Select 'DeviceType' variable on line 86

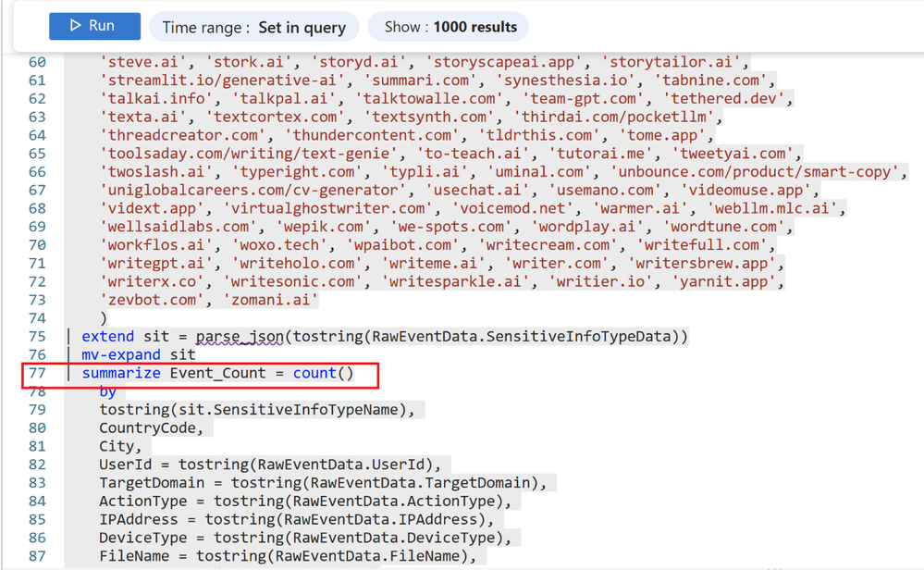tap(142, 538)
